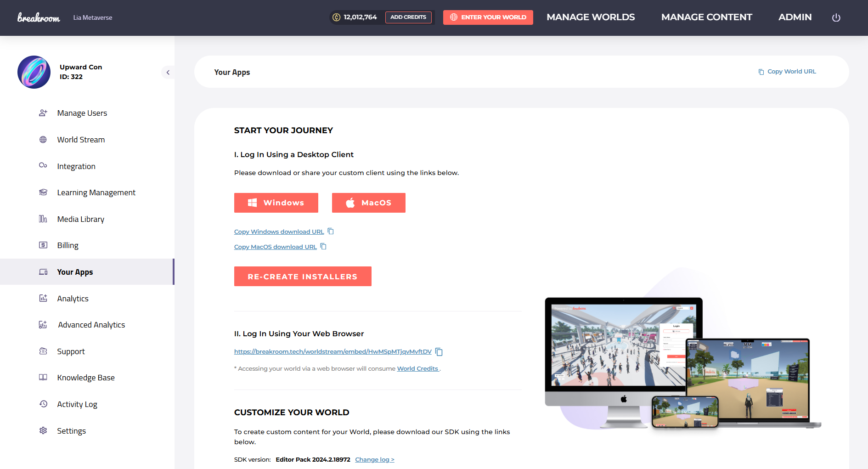Click the Activity Log history icon
Image resolution: width=868 pixels, height=469 pixels.
click(x=43, y=404)
